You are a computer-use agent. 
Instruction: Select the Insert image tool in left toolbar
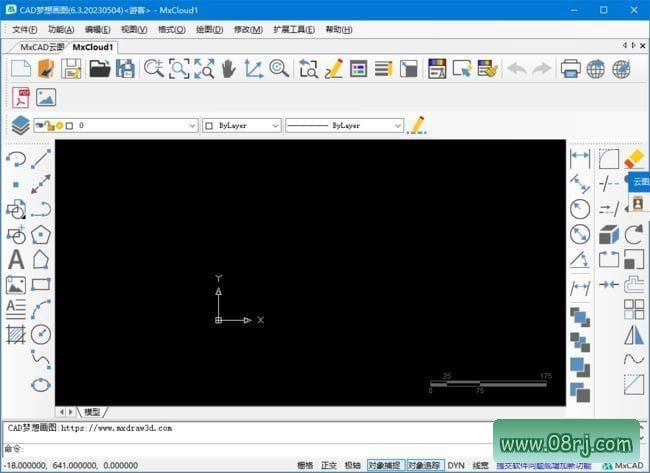coord(16,285)
